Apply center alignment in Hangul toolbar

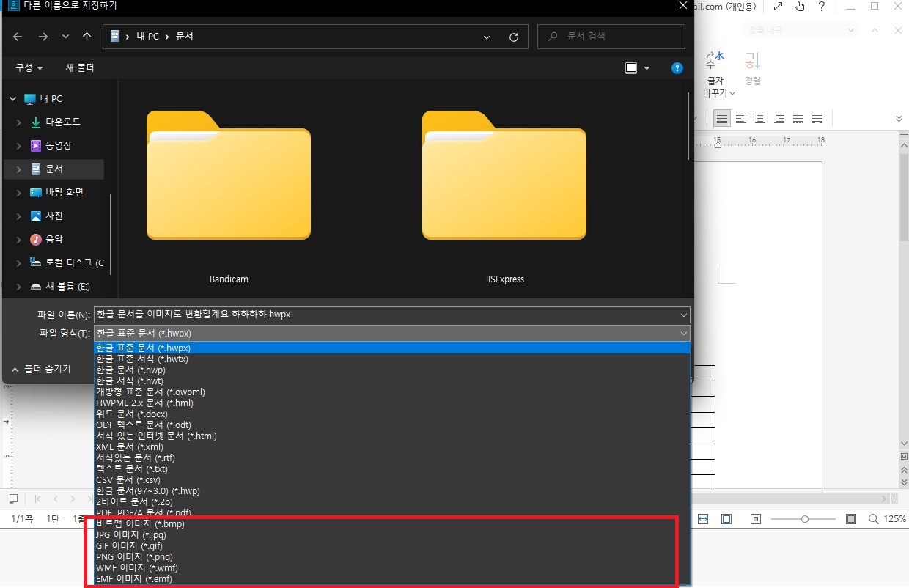point(760,118)
